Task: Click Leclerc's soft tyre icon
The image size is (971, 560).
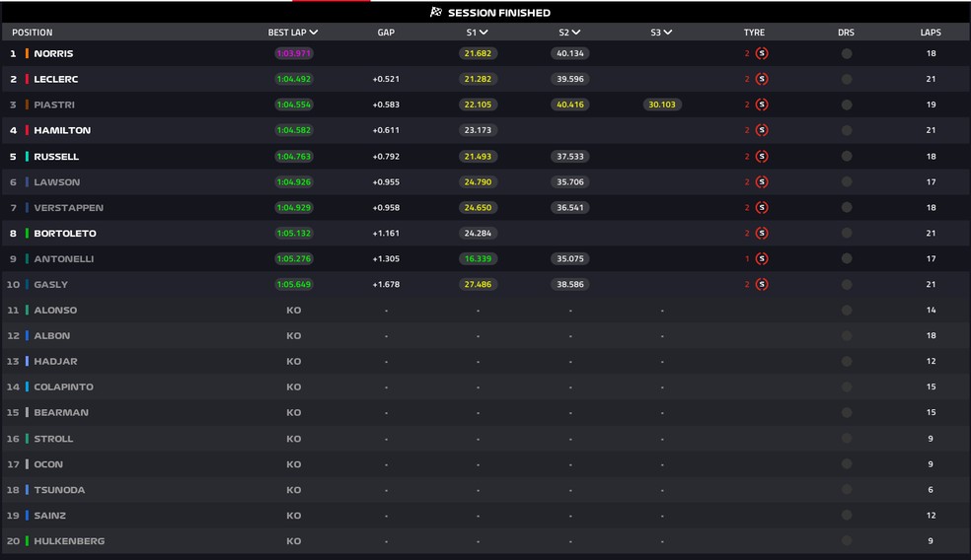Action: pos(762,79)
